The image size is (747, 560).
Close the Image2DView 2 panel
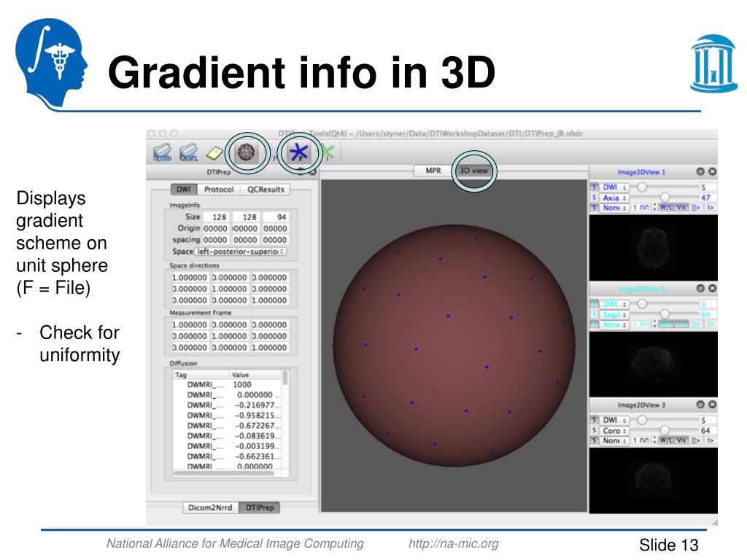(x=712, y=288)
